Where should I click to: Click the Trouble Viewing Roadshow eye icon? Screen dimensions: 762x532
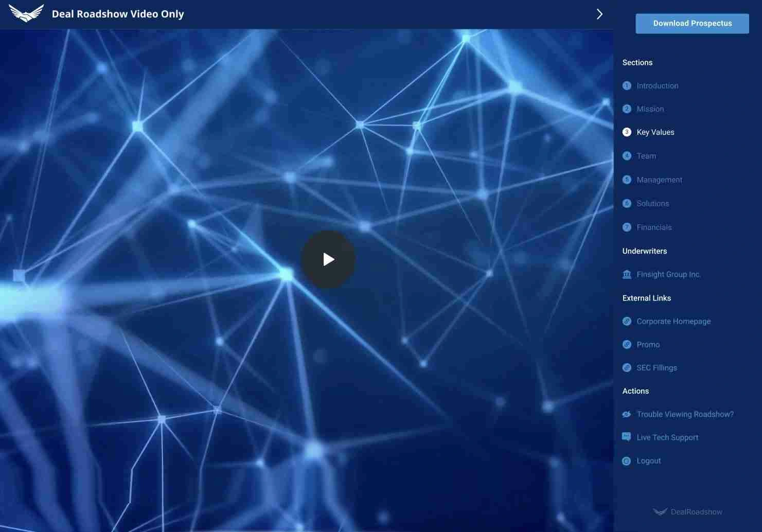[627, 414]
